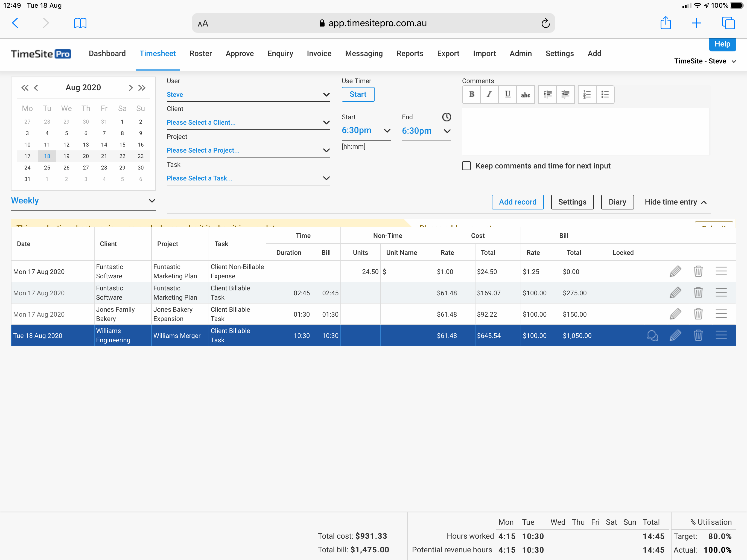Jump forward one year in calendar
Viewport: 747px width, 560px height.
coord(142,88)
